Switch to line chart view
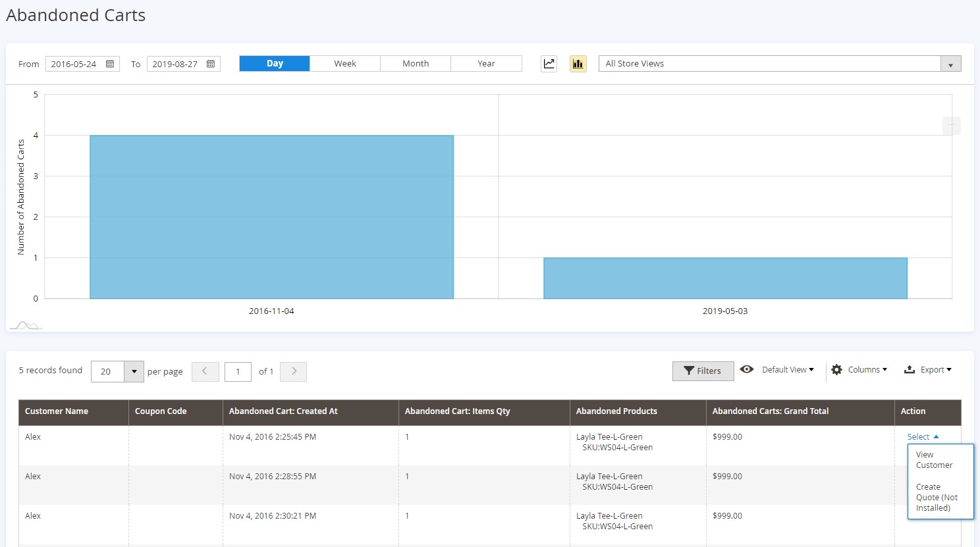Viewport: 980px width, 547px height. pos(549,64)
